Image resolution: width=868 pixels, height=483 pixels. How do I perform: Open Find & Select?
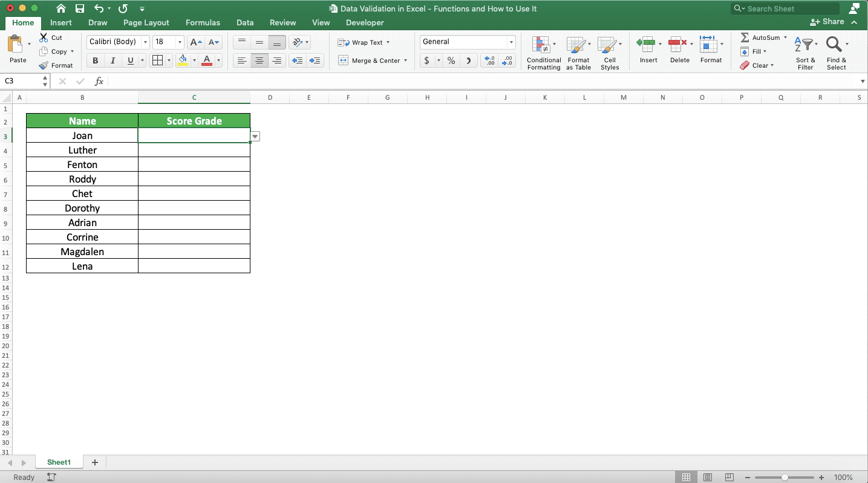[x=837, y=53]
